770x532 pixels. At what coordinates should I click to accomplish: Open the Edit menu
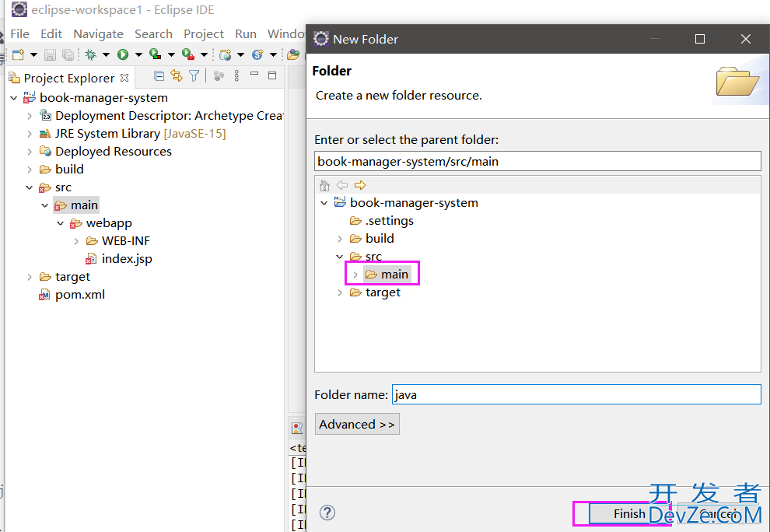(x=51, y=34)
